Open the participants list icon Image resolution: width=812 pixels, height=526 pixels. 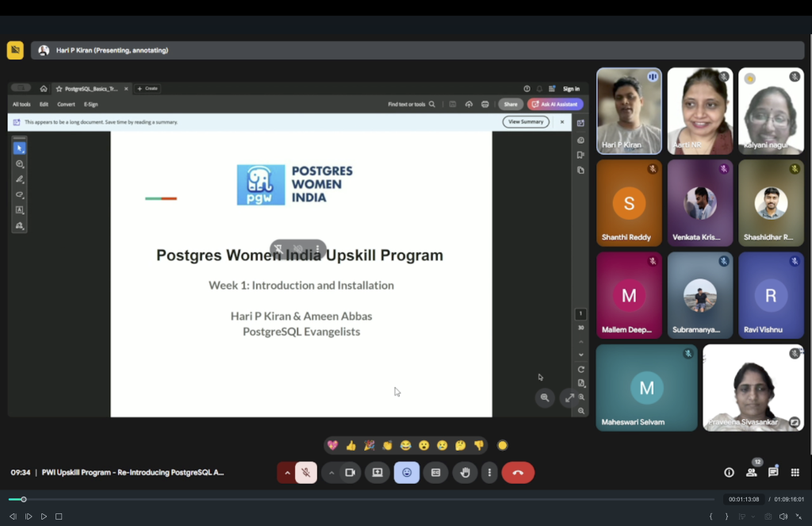click(751, 472)
